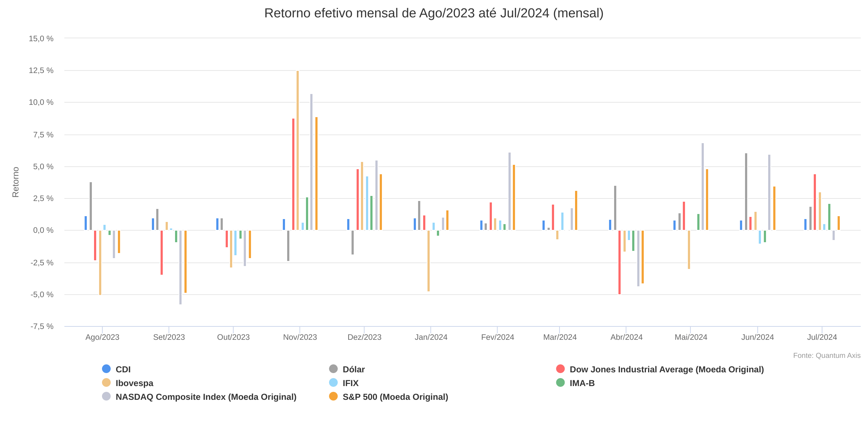Click the Dez/2023 axis label
Image resolution: width=868 pixels, height=428 pixels.
tap(364, 337)
